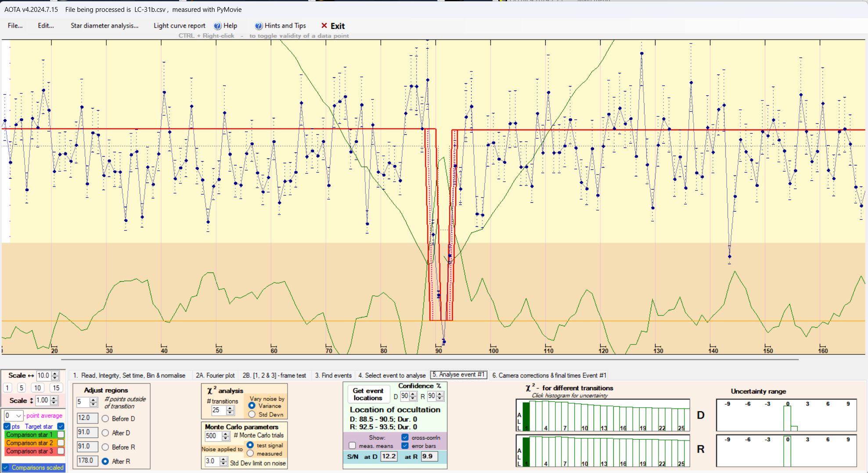Click the After R value field 178.0
The image size is (868, 473).
click(87, 461)
